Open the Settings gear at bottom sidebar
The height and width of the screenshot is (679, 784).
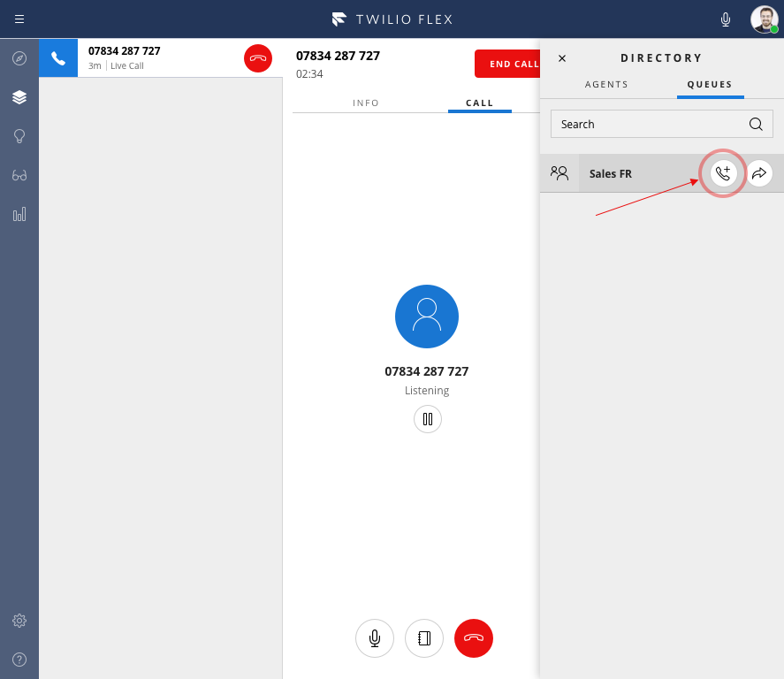19,621
